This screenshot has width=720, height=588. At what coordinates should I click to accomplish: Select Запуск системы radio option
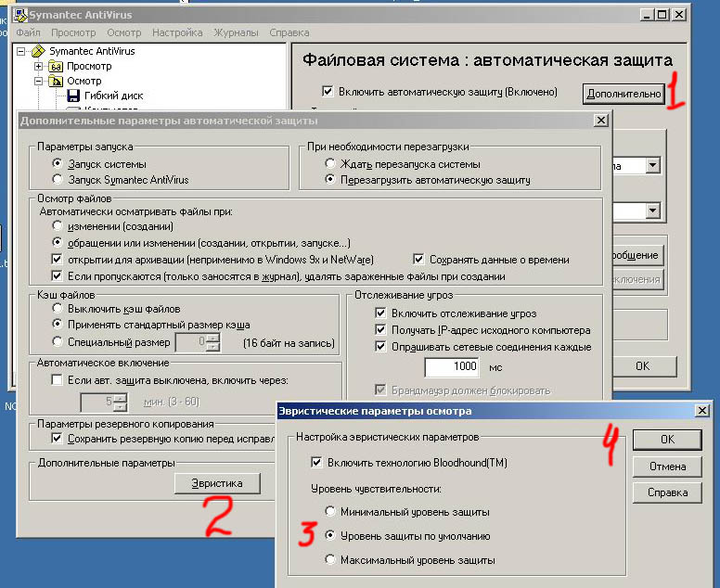click(58, 163)
